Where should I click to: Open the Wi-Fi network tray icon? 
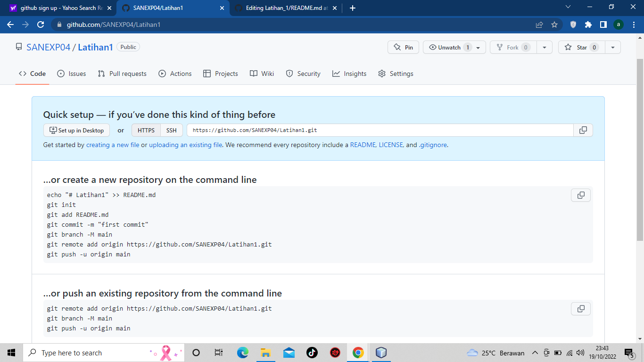tap(570, 353)
